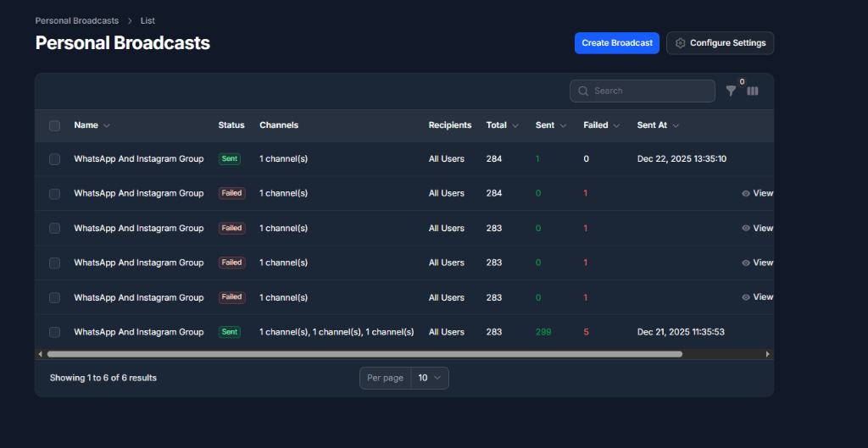The height and width of the screenshot is (448, 868).
Task: Click View eye icon on third row
Action: point(746,228)
